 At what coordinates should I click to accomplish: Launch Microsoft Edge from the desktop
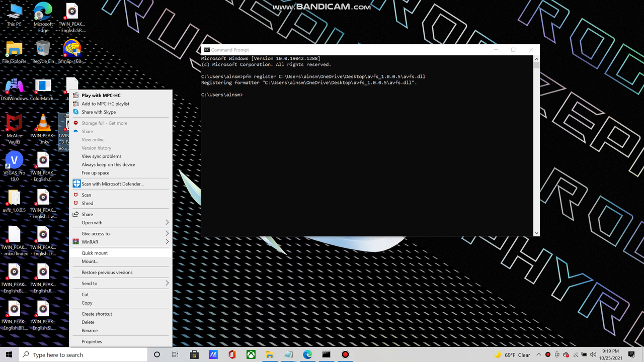tap(43, 18)
